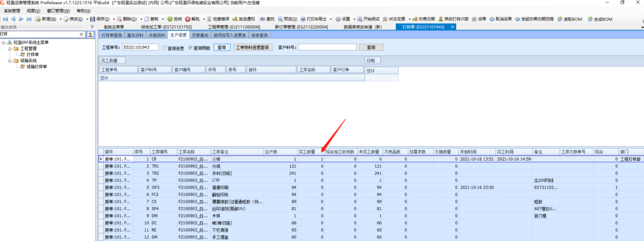Click the 新增 (New) toolbar button
The height and width of the screenshot is (241, 644).
click(46, 19)
